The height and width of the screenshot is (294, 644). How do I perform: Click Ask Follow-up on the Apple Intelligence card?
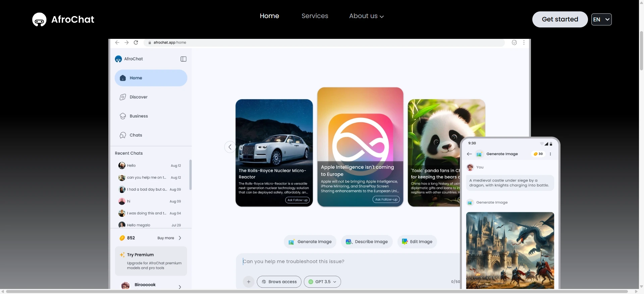click(386, 200)
